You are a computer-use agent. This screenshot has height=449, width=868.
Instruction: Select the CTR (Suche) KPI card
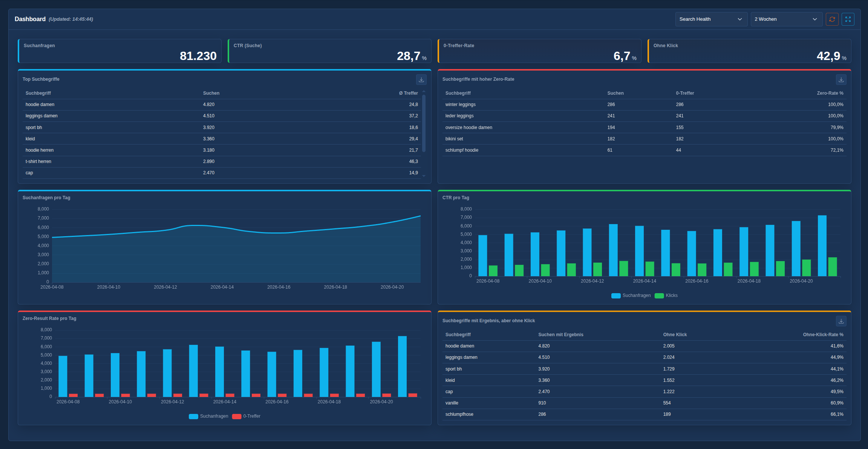tap(329, 51)
